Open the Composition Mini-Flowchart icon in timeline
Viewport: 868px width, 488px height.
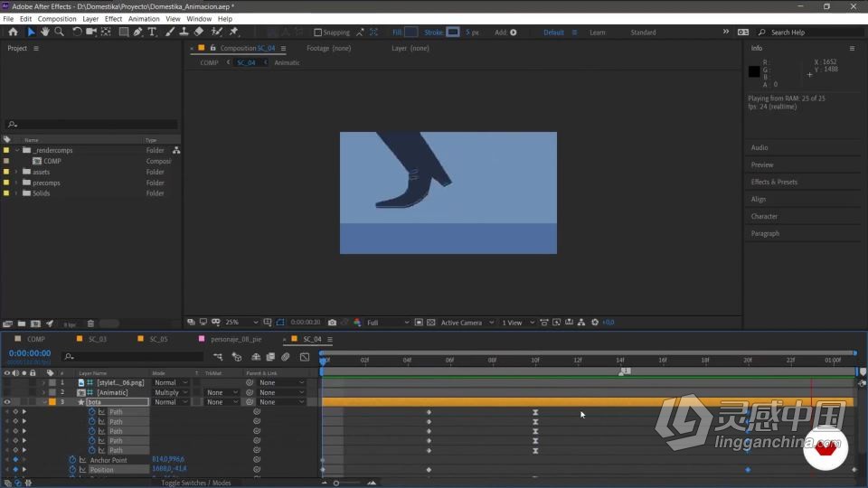pyautogui.click(x=218, y=357)
